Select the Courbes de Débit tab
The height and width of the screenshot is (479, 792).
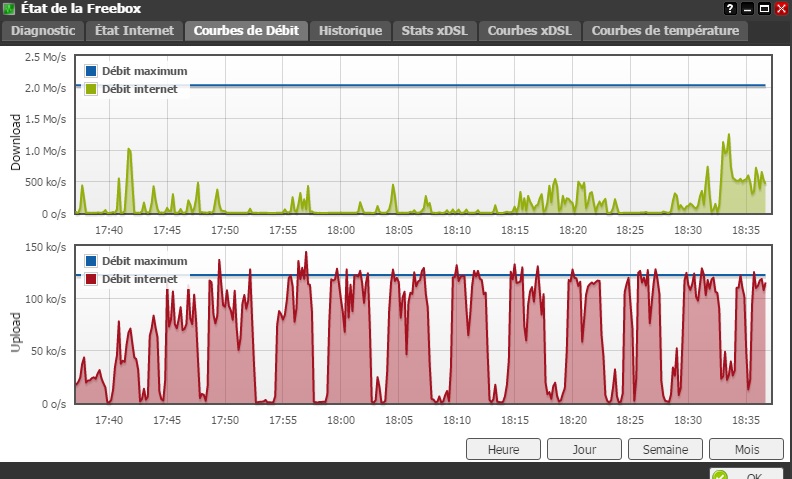246,30
